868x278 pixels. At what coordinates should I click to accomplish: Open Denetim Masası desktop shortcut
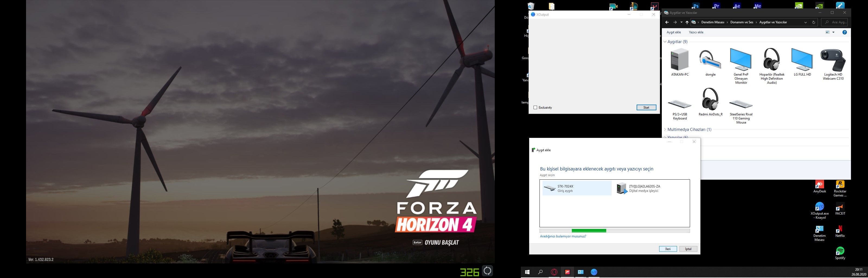point(819,233)
